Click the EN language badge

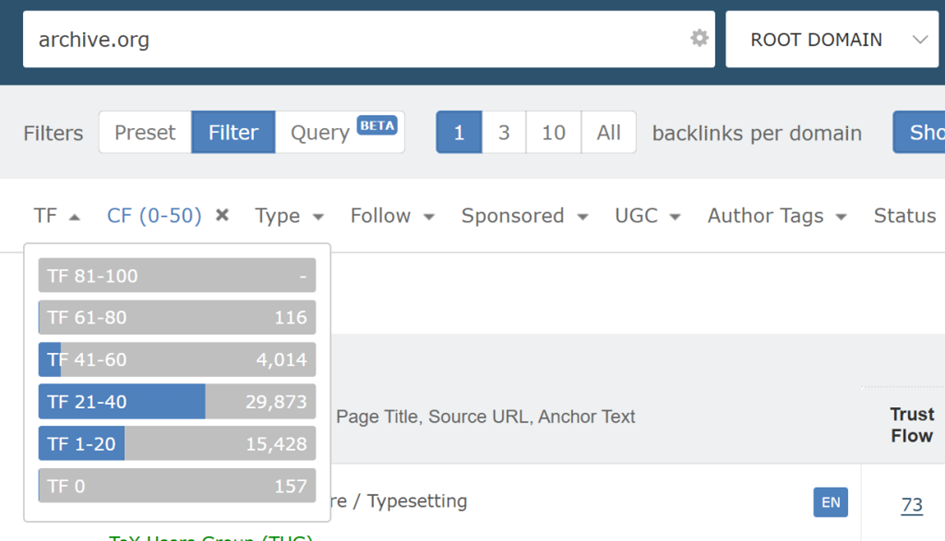(x=830, y=502)
